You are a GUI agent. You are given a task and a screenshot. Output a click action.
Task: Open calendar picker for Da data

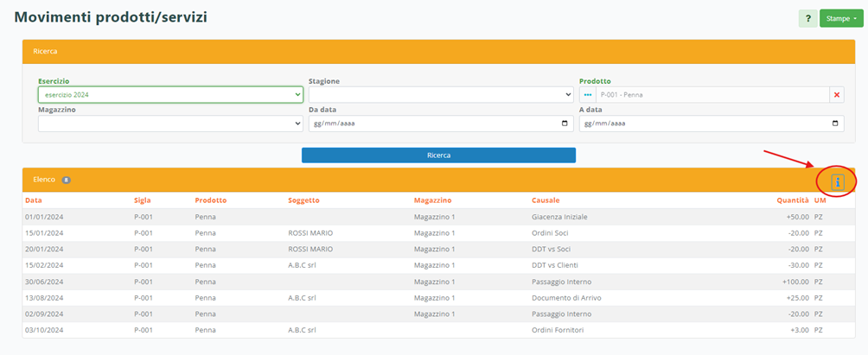[x=565, y=124]
